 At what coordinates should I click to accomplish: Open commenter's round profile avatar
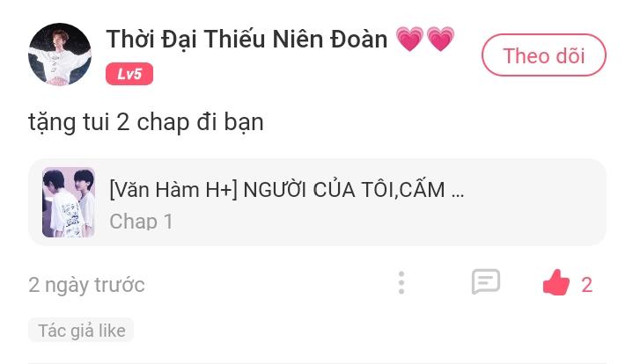coord(60,55)
